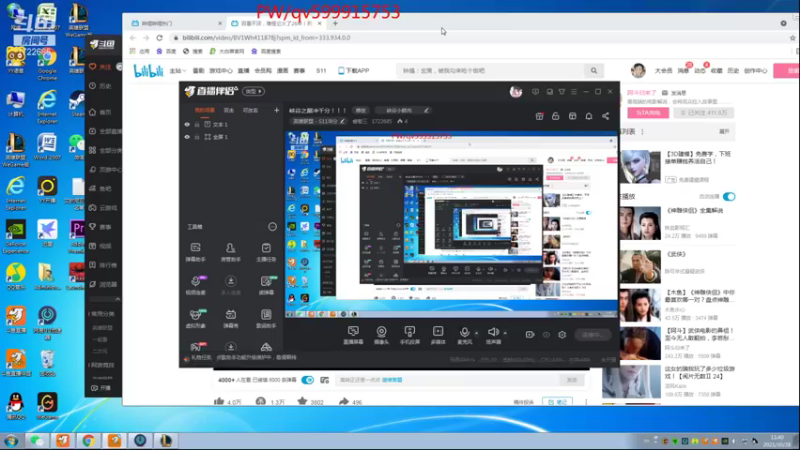This screenshot has width=800, height=450.
Task: Open 《神雕侠侣》全集解说 video thumbnail
Action: tap(640, 223)
